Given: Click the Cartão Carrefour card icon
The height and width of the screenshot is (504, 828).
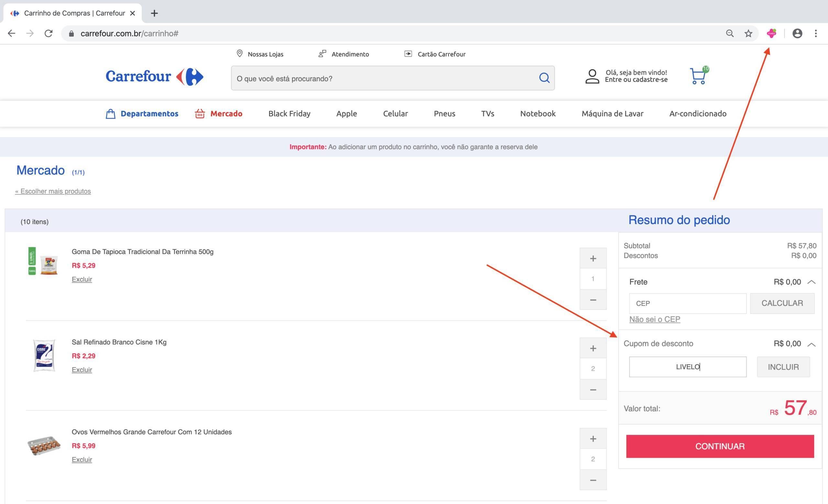Looking at the screenshot, I should [408, 54].
